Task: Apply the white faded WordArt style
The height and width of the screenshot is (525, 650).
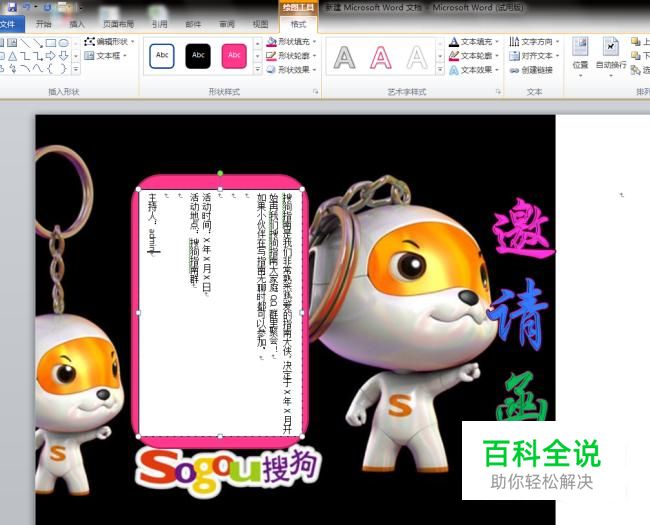Action: pyautogui.click(x=417, y=57)
